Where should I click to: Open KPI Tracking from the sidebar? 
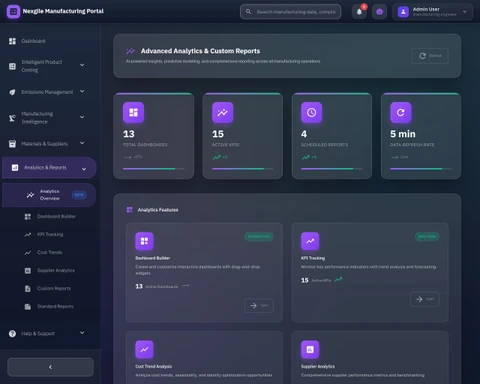pos(49,235)
